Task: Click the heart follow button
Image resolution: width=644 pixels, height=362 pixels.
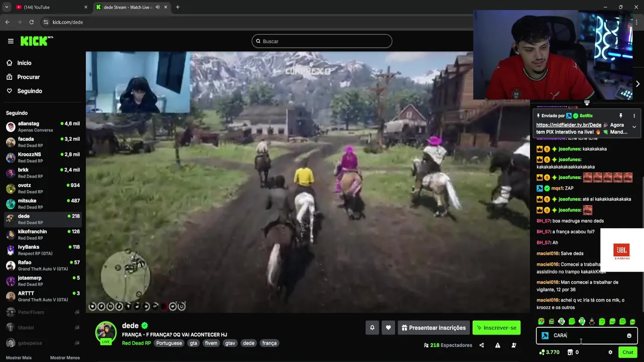Action: (388, 328)
